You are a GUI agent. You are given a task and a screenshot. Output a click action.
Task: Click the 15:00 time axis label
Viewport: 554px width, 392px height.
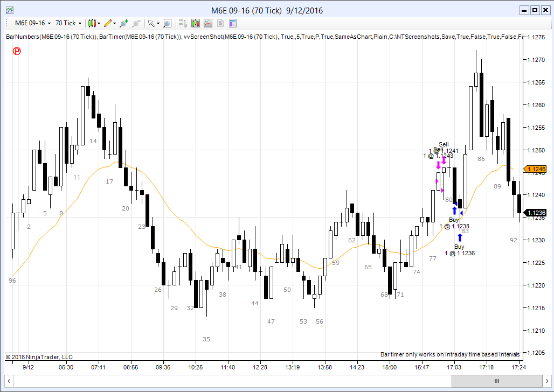click(389, 367)
